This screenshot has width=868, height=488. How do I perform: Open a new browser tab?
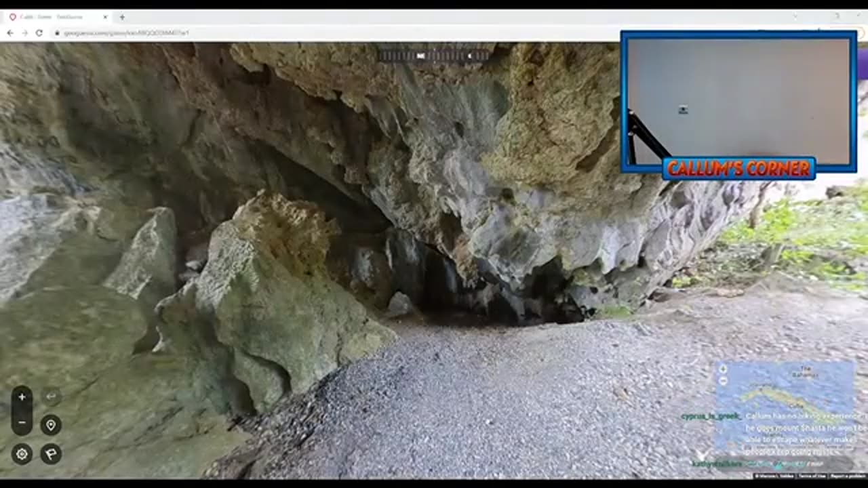[122, 17]
